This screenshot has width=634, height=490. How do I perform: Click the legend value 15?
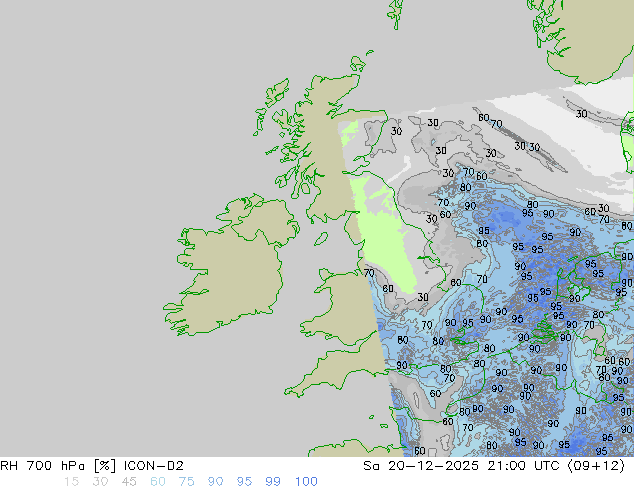click(x=71, y=482)
